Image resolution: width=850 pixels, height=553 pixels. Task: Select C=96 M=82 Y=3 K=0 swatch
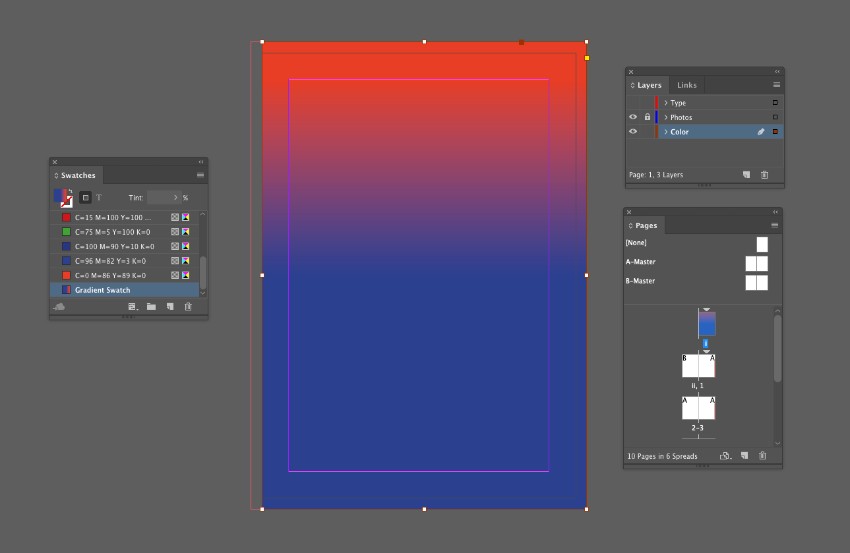[x=125, y=261]
